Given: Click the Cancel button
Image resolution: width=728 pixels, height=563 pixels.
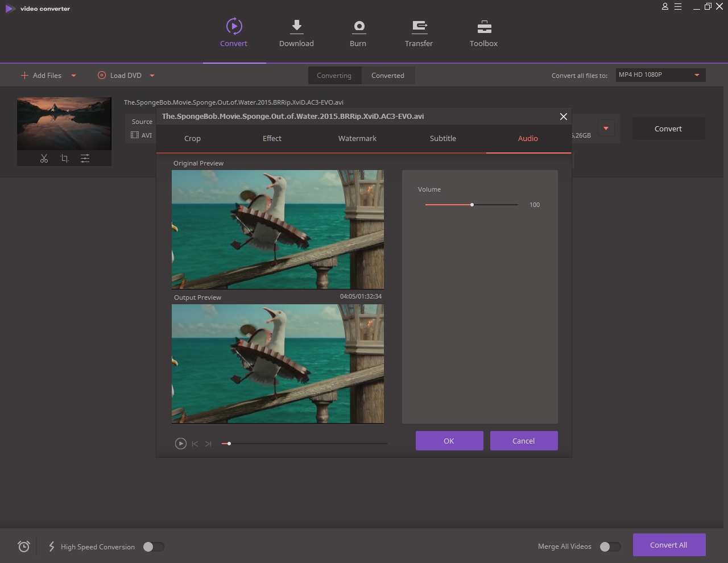Looking at the screenshot, I should [x=524, y=441].
